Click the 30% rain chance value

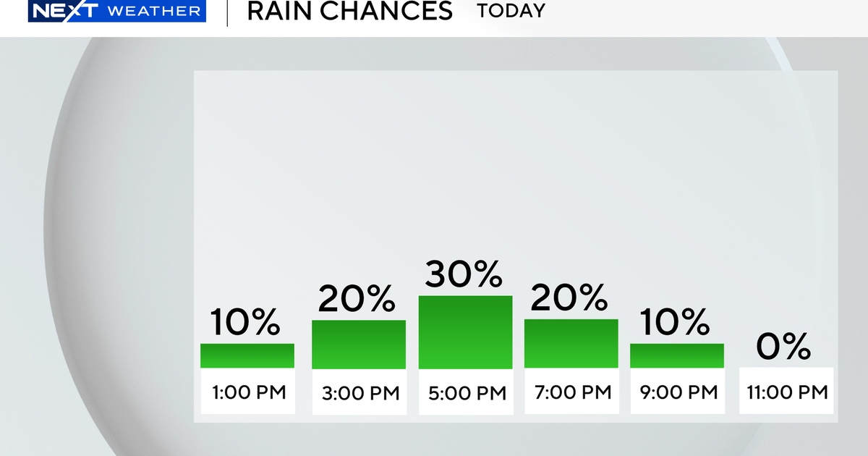pos(464,274)
